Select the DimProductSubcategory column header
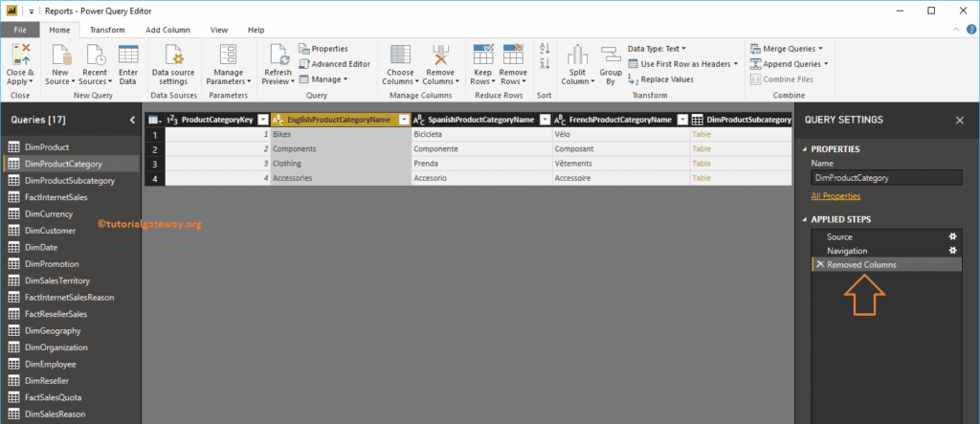The height and width of the screenshot is (424, 980). pyautogui.click(x=741, y=120)
